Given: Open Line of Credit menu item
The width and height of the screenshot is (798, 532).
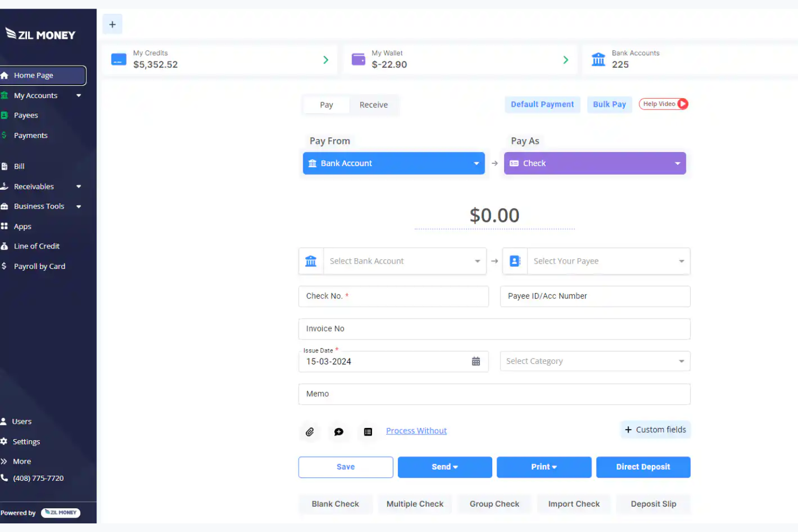Looking at the screenshot, I should [x=37, y=246].
